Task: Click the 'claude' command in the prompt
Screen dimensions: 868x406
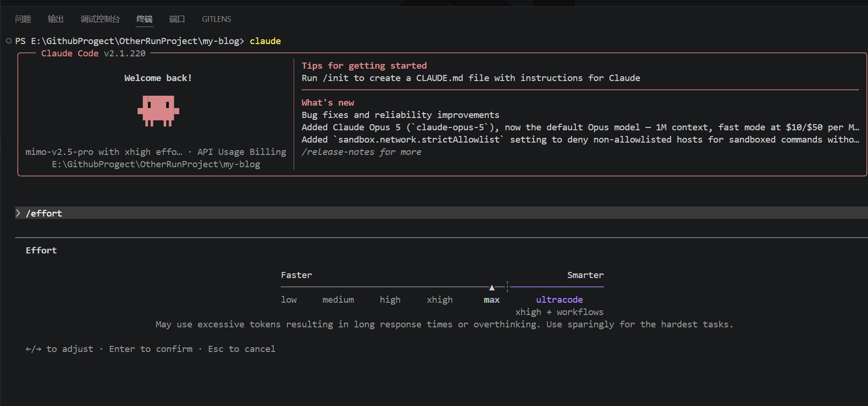Action: tap(265, 41)
